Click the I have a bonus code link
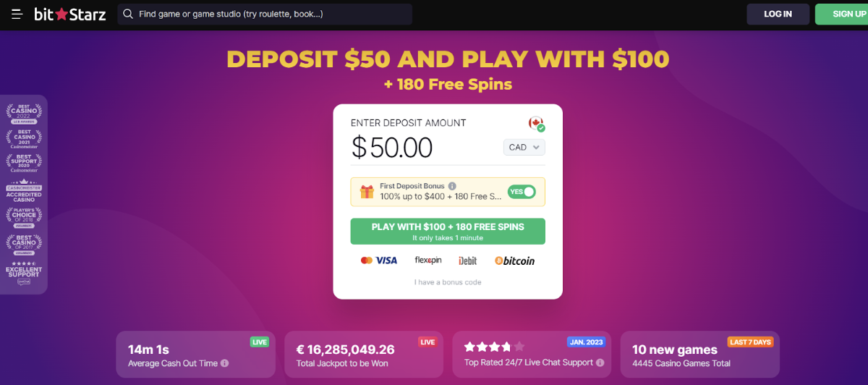The image size is (868, 385). 448,282
